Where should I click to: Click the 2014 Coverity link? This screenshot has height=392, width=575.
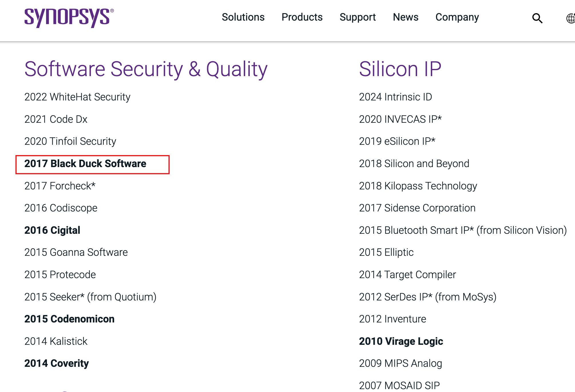pyautogui.click(x=57, y=363)
